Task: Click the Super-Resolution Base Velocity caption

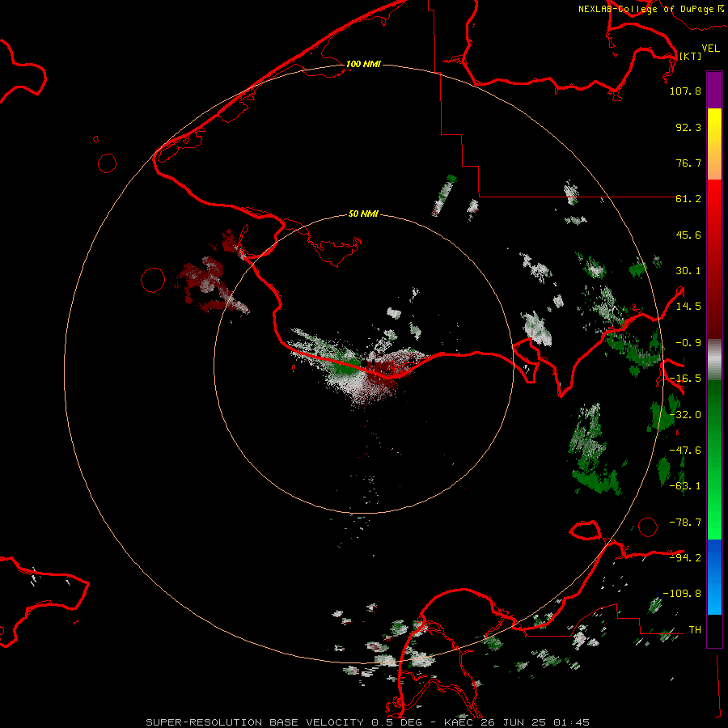Action: [368, 722]
